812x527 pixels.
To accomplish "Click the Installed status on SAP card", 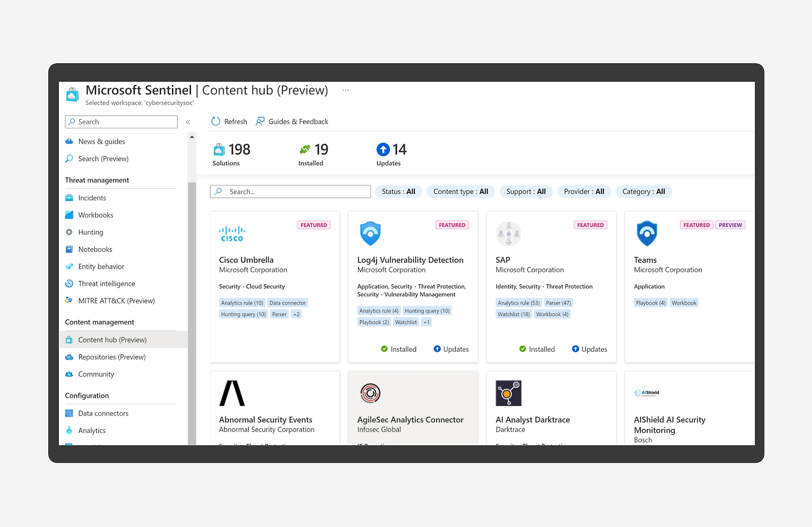I will click(x=537, y=349).
